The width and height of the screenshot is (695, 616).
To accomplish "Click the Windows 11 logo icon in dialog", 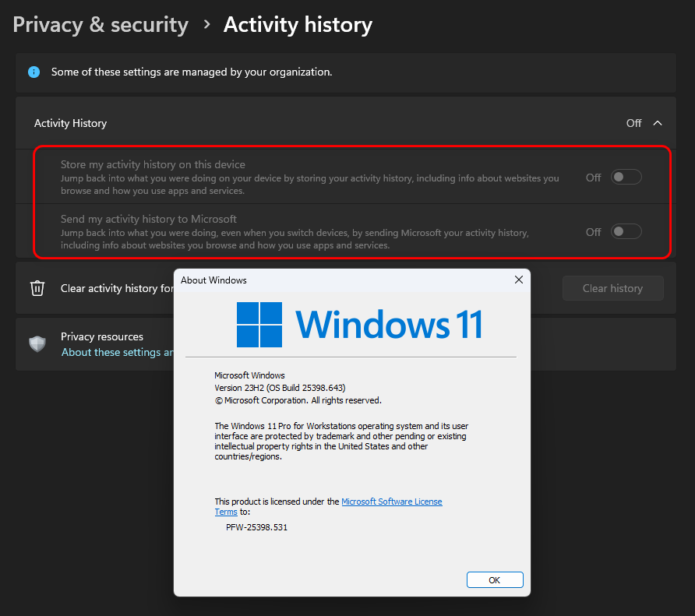I will tap(259, 325).
